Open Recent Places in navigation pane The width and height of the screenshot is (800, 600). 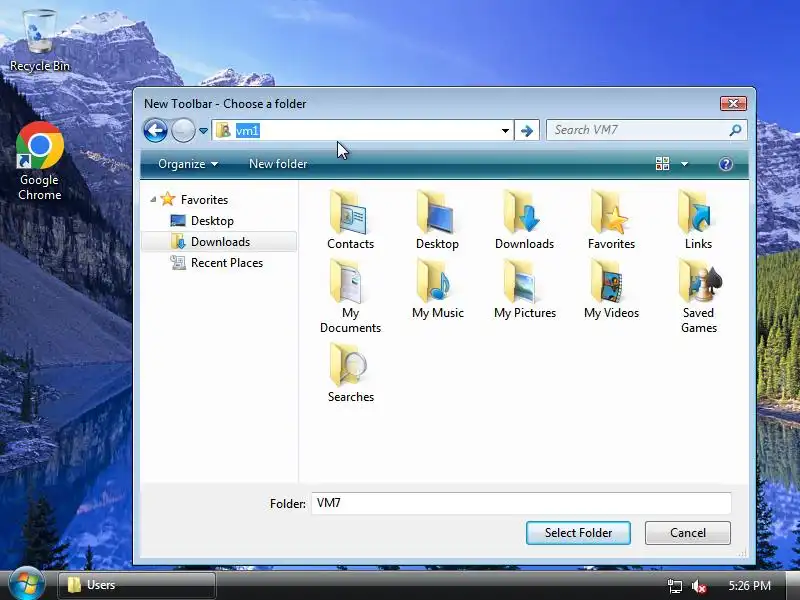pyautogui.click(x=227, y=263)
